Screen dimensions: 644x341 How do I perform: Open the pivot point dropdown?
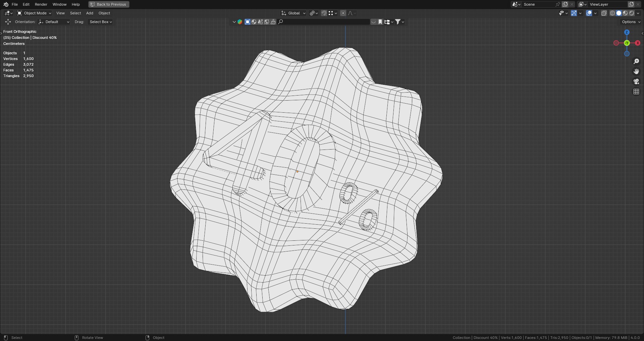click(314, 13)
